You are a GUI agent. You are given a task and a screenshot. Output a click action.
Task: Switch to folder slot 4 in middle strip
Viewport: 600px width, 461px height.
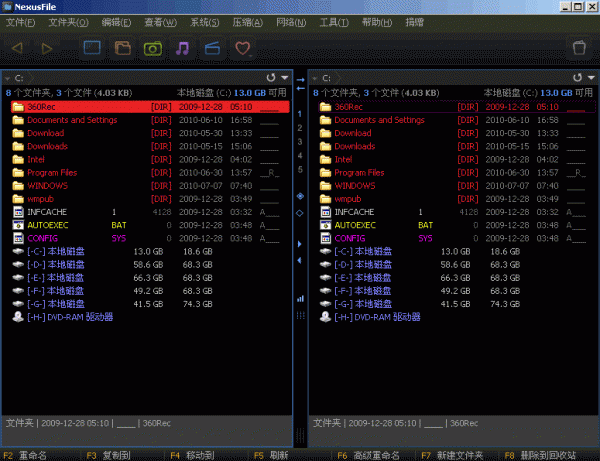coord(300,156)
